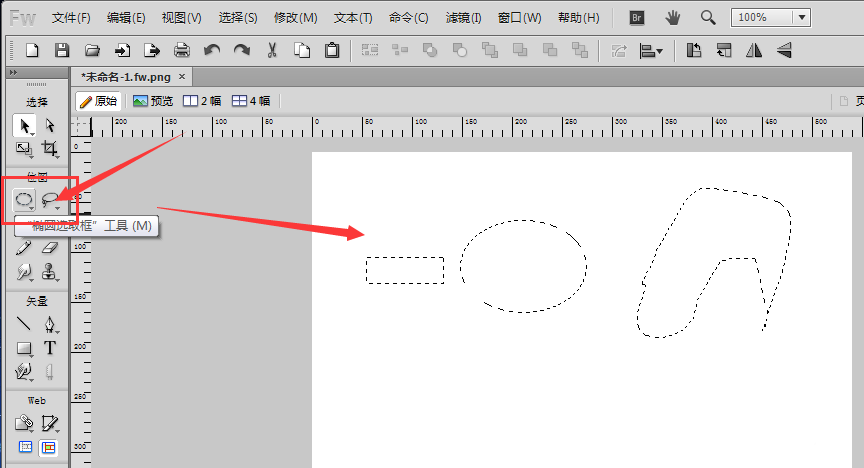
Task: Click the Cut scissors icon
Action: (272, 50)
